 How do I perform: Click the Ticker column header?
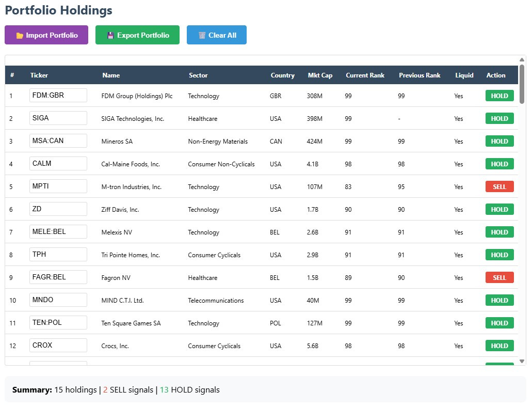pyautogui.click(x=39, y=75)
